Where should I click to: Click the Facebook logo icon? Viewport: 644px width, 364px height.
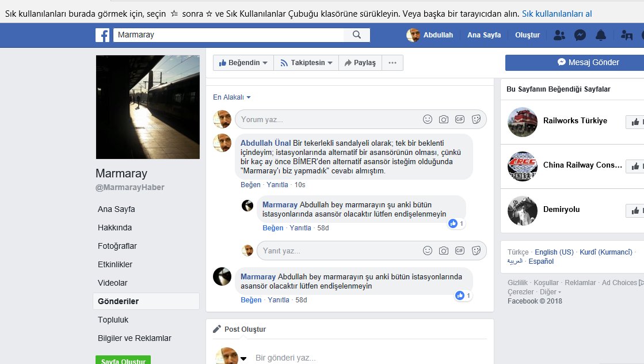(x=102, y=35)
